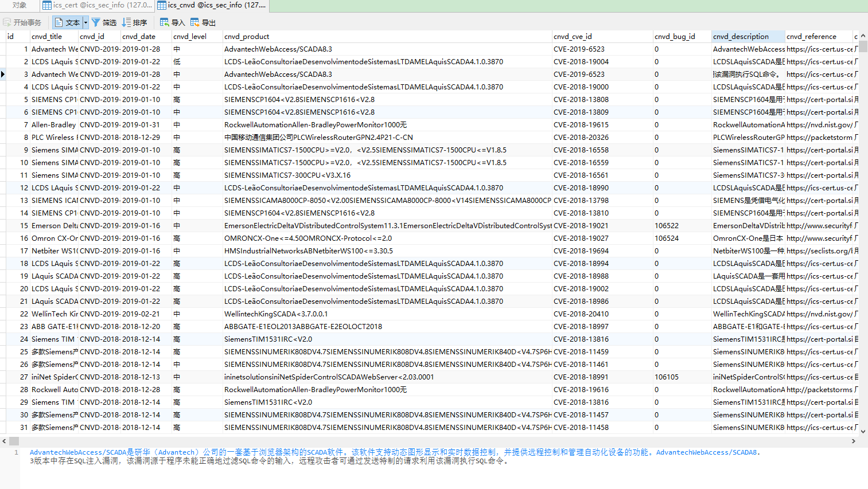Click the current row indicator arrow of row 3
Screen dimensions: 868x489
tap(3, 74)
